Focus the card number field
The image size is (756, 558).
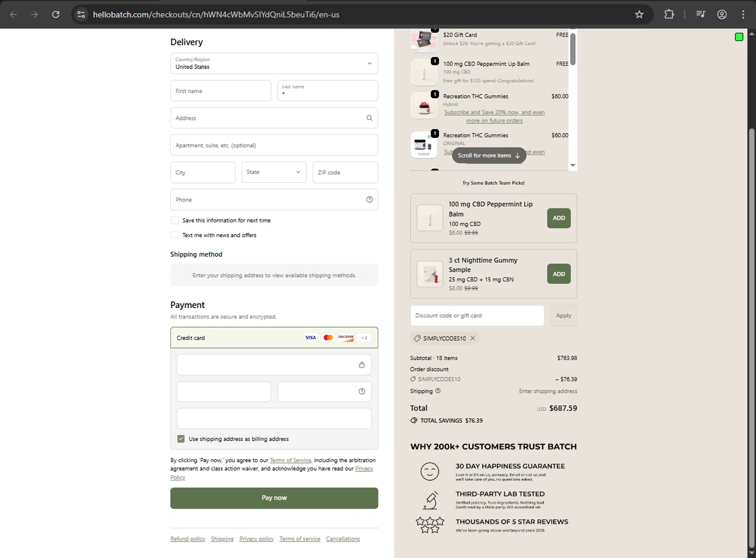coord(274,364)
